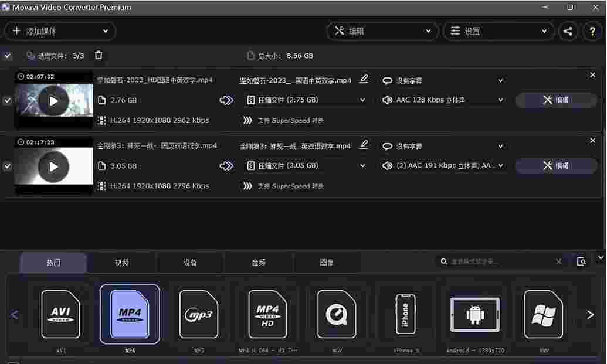Select Android 1280x720 device preset
The width and height of the screenshot is (607, 364).
click(x=475, y=315)
